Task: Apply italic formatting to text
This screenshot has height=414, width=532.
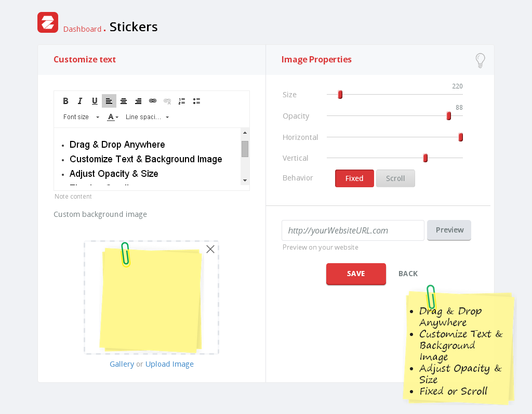Action: click(80, 101)
